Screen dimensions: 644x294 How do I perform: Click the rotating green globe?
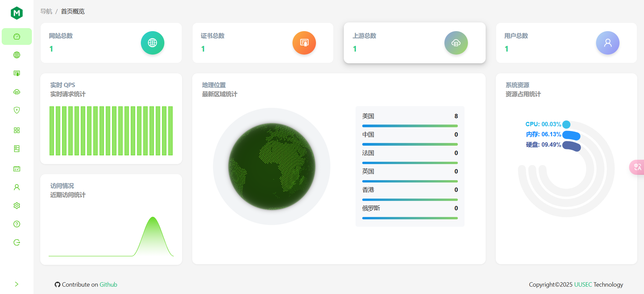coord(272,166)
